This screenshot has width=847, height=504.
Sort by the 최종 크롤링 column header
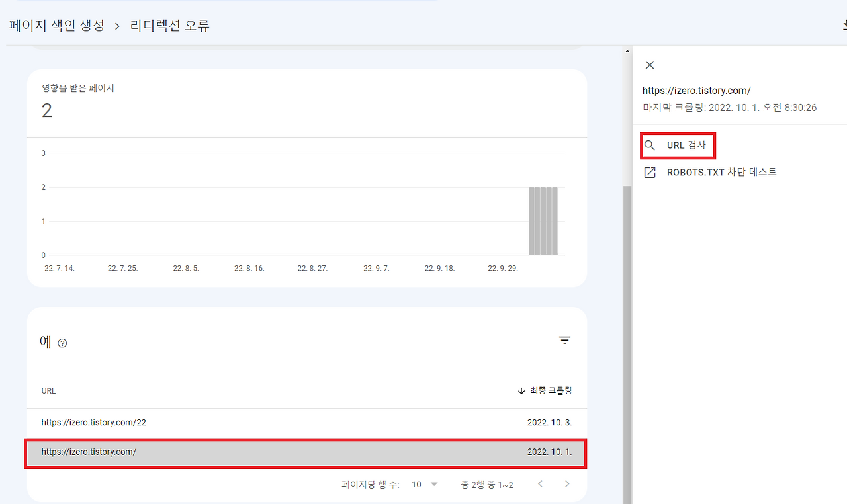pos(551,391)
